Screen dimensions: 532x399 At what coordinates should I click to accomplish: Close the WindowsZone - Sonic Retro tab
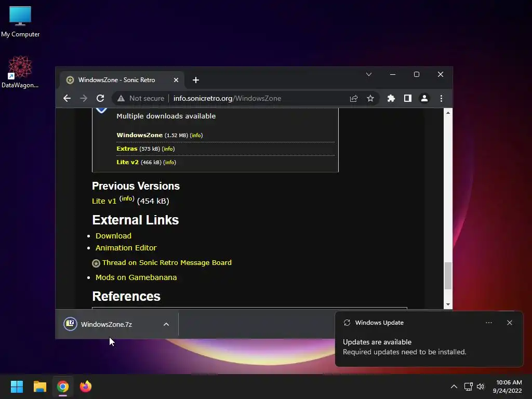(176, 80)
